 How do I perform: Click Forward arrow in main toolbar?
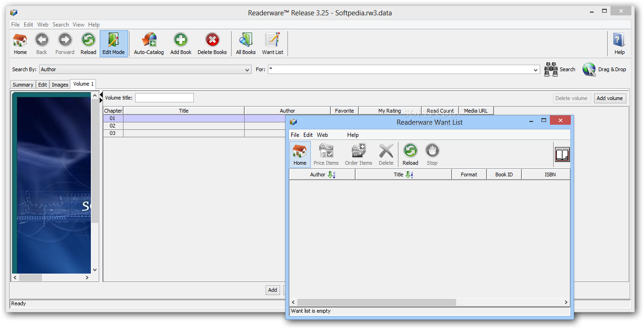coord(65,44)
